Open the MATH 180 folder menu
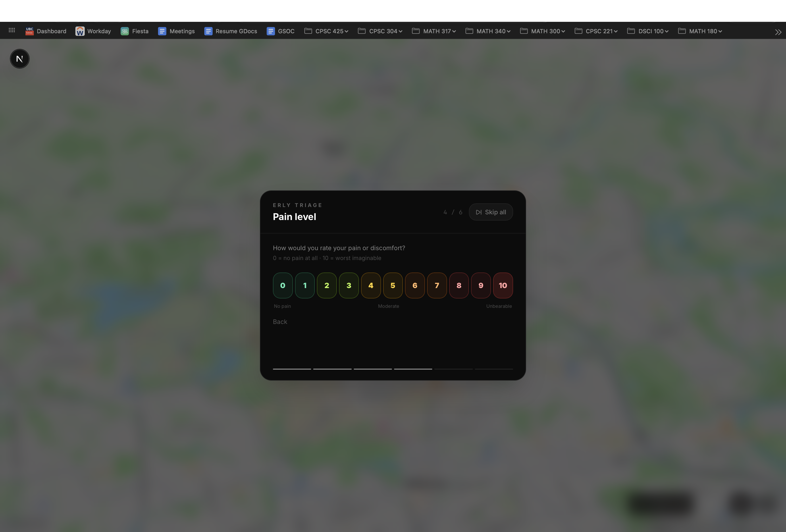 tap(700, 31)
